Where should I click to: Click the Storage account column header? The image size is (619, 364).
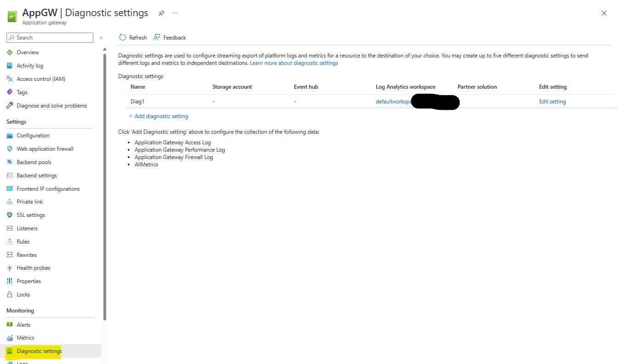232,87
